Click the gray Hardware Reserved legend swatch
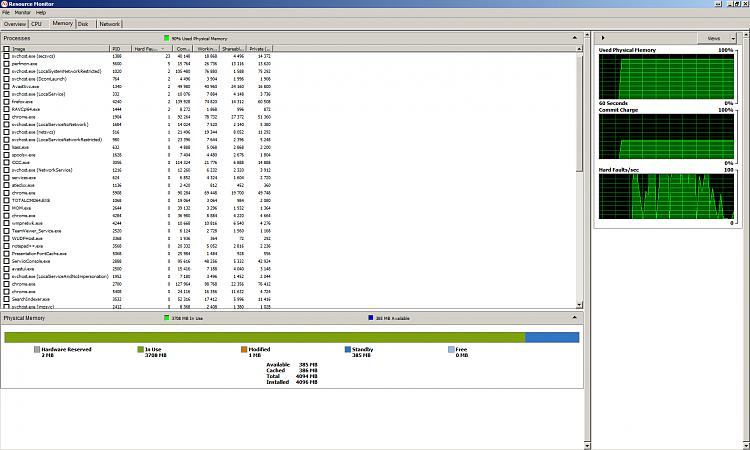 [37, 350]
